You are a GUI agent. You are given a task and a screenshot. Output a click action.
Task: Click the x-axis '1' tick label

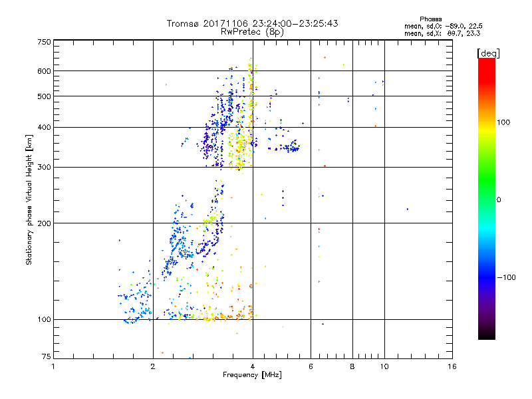pos(53,366)
